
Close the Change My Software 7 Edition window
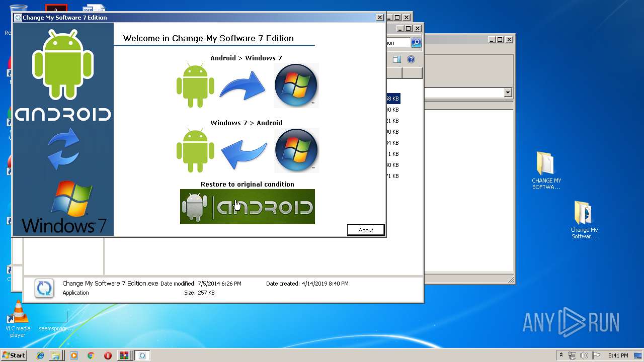379,18
